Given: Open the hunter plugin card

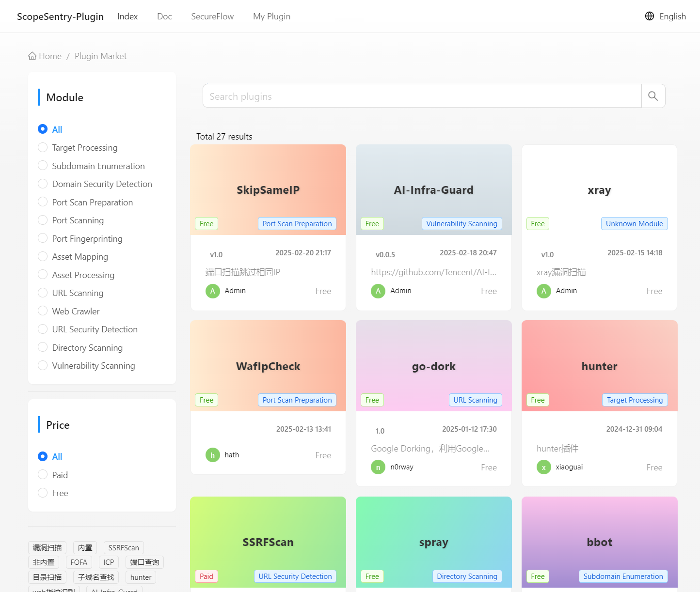Looking at the screenshot, I should pyautogui.click(x=599, y=403).
